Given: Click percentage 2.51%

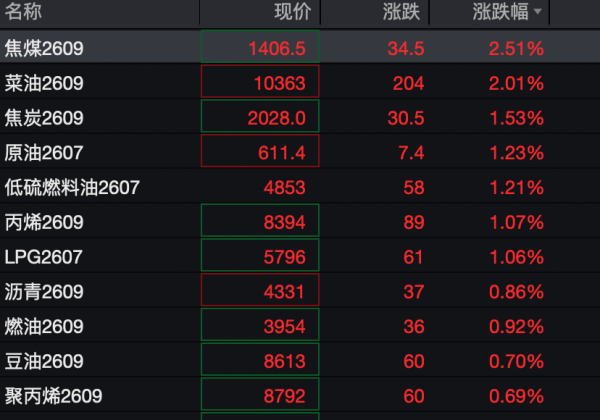Looking at the screenshot, I should click(516, 49).
